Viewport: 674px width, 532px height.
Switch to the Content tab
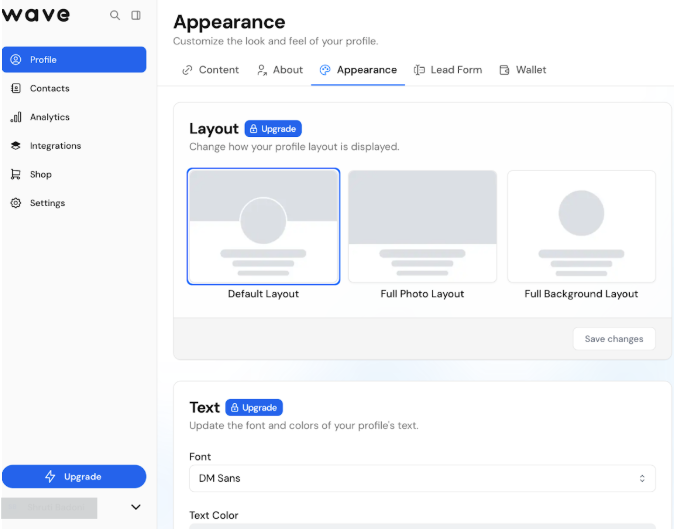pyautogui.click(x=210, y=70)
